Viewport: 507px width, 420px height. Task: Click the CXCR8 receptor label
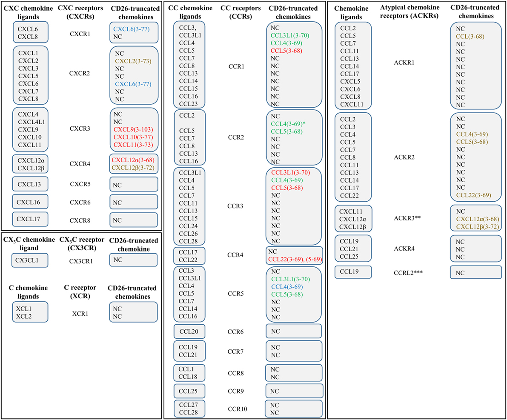click(x=80, y=220)
